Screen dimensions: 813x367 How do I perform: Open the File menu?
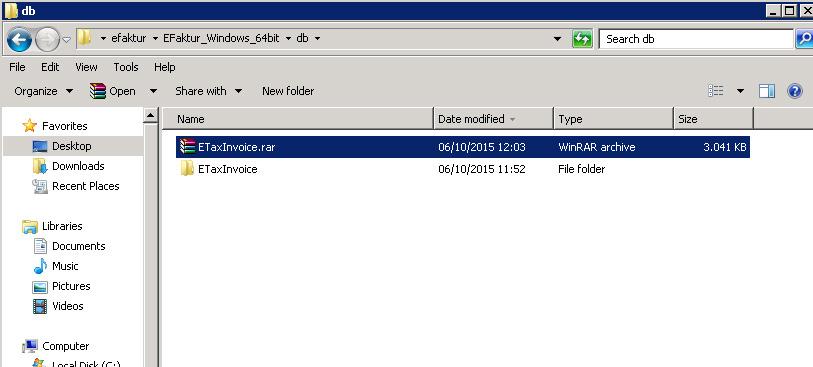coord(17,67)
